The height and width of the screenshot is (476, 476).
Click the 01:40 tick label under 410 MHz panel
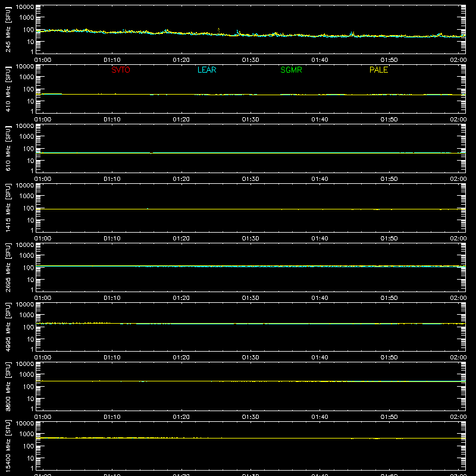(320, 120)
